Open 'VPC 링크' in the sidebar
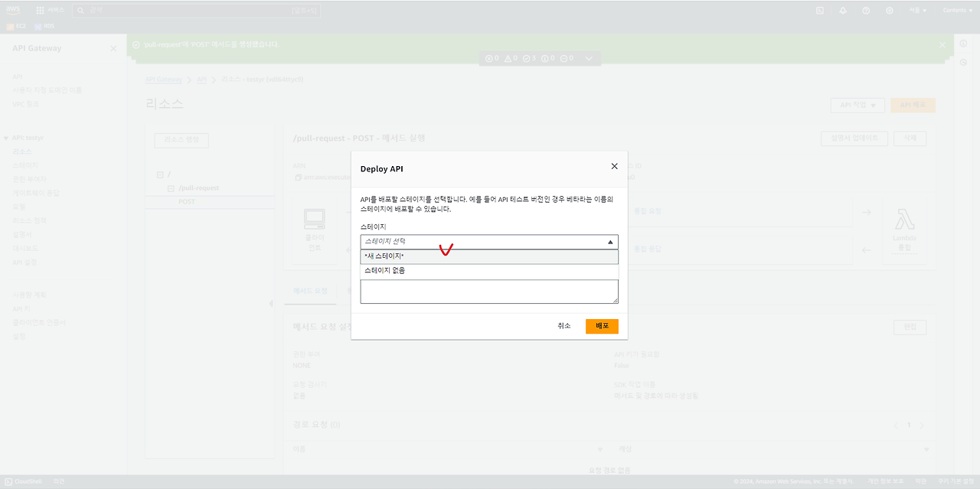 25,103
